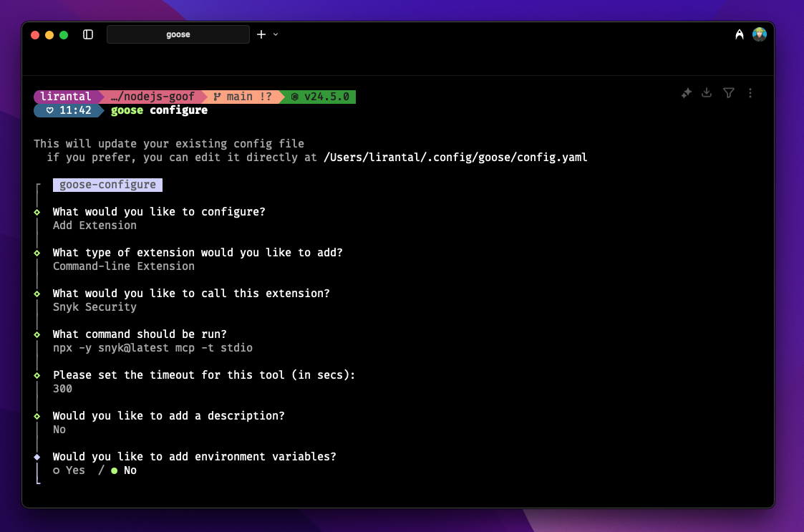This screenshot has width=804, height=532.
Task: Click the 11:42 time prompt segment
Action: click(69, 110)
